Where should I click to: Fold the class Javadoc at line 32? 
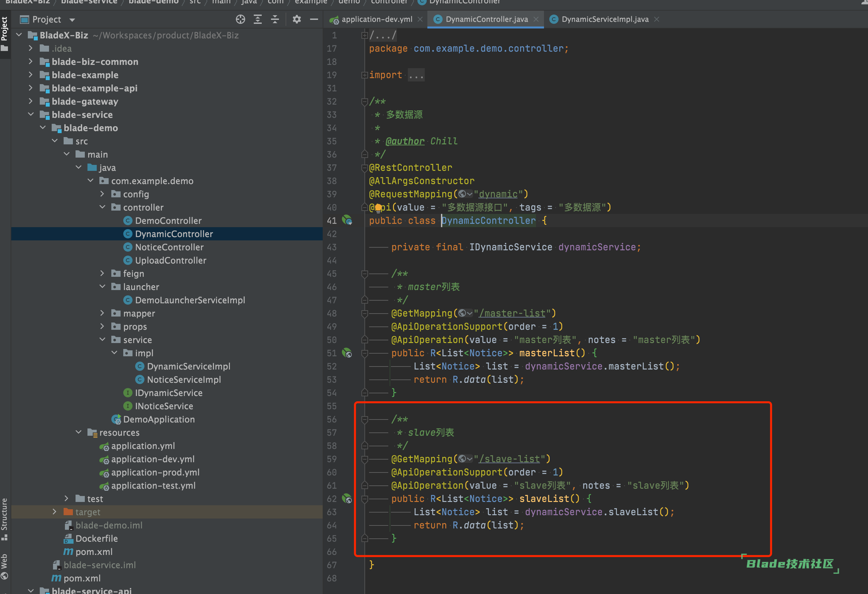[x=364, y=102]
